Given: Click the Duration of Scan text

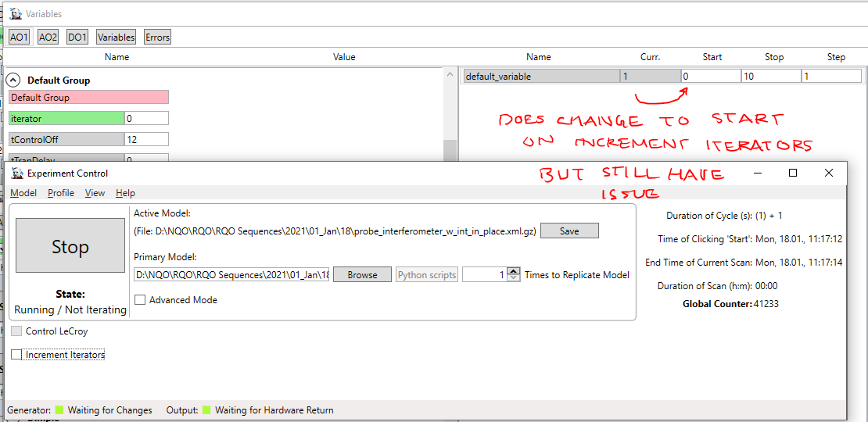Looking at the screenshot, I should click(717, 286).
